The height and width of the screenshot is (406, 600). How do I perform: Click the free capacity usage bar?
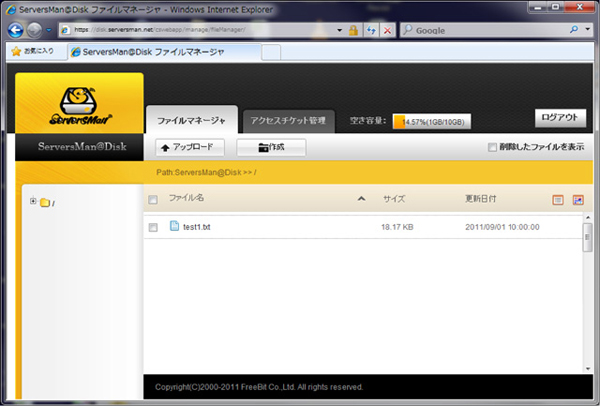point(431,121)
